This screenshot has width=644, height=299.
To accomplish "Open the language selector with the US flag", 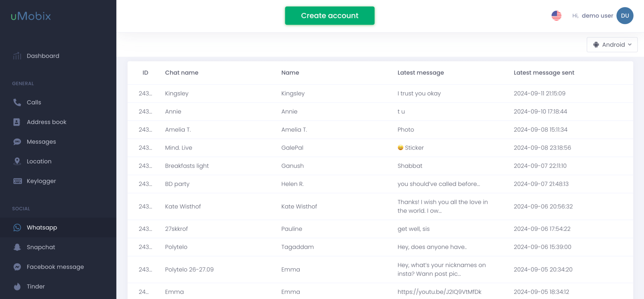I will tap(556, 15).
